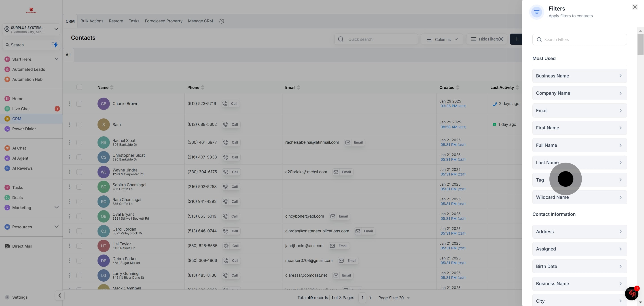Click the plus add contact button
Viewport: 644px width, 306px height.
(517, 39)
